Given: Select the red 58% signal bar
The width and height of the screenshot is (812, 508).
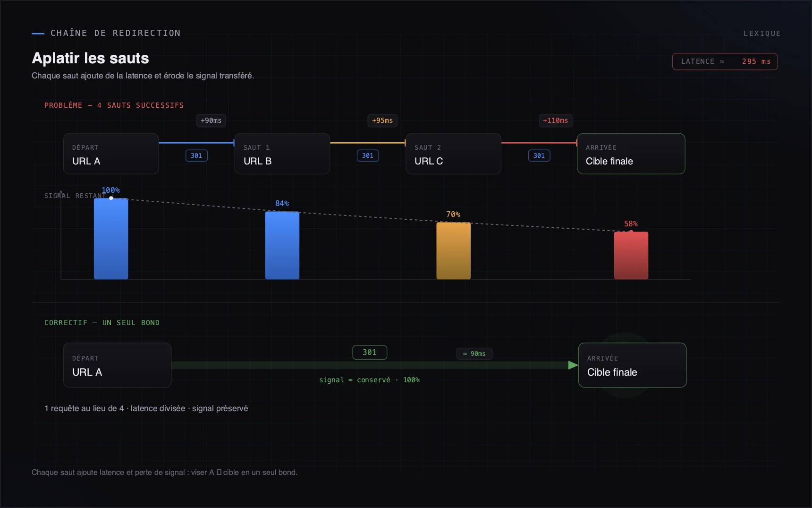Looking at the screenshot, I should (x=631, y=256).
